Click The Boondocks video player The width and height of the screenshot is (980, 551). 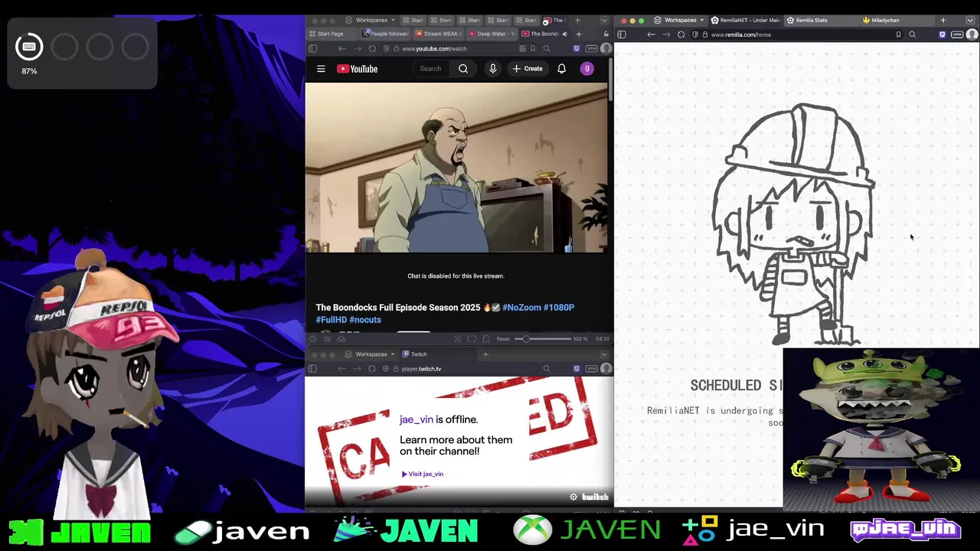point(457,168)
